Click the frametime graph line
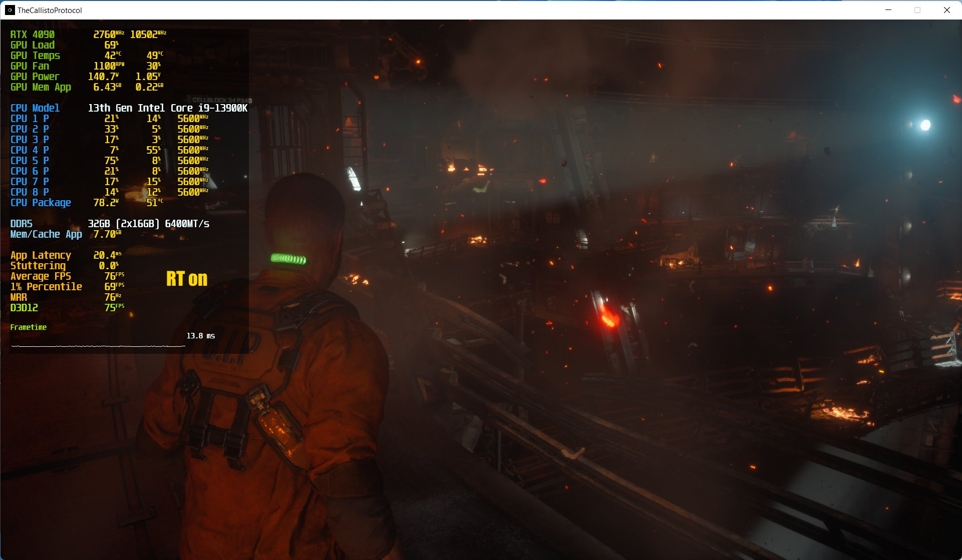The height and width of the screenshot is (560, 962). tap(98, 346)
